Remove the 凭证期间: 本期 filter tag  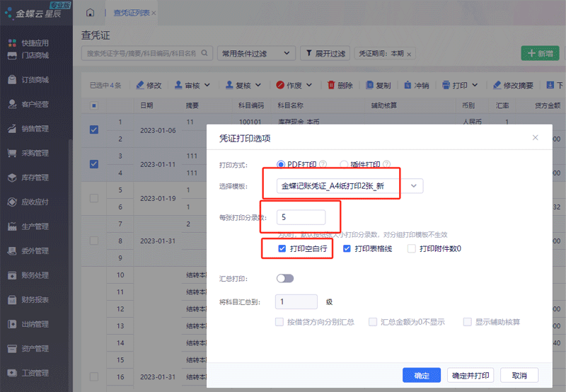[409, 54]
